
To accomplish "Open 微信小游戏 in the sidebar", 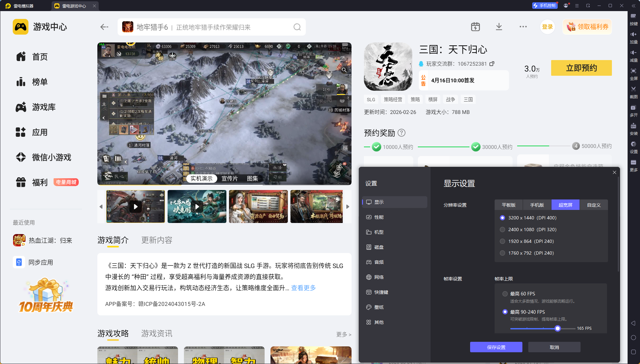I will coord(51,157).
